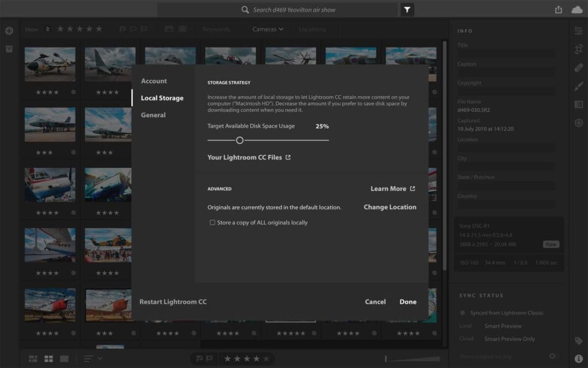Screen dimensions: 588x368
Task: Click the Keywords filter tab
Action: 216,29
